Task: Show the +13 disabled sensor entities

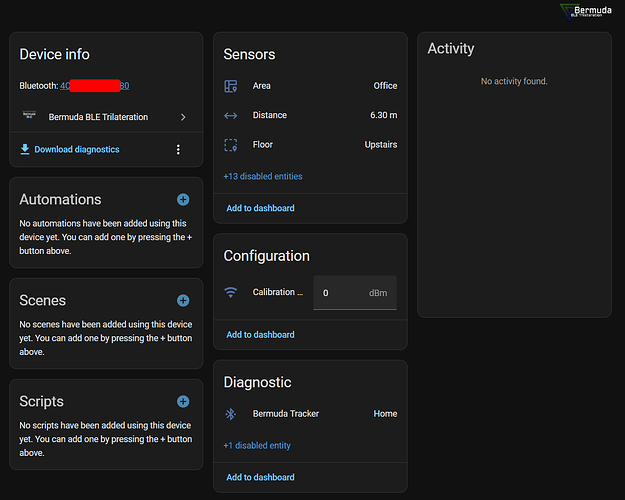Action: tap(263, 176)
